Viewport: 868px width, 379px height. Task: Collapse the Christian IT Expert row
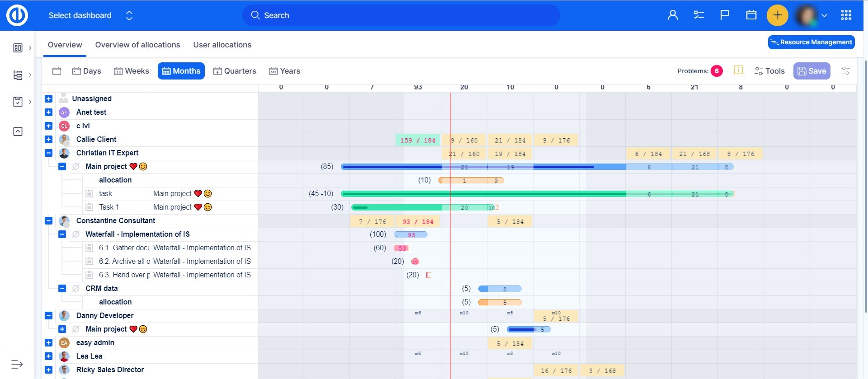[x=49, y=153]
